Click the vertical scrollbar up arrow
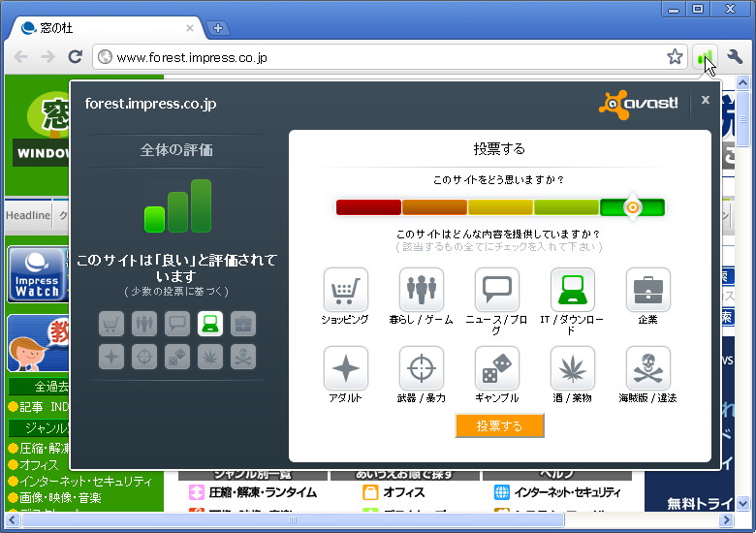756x533 pixels. pyautogui.click(x=742, y=83)
